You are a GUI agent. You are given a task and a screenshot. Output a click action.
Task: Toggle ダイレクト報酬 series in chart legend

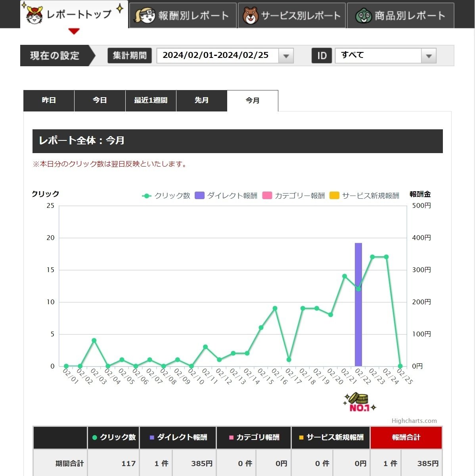(x=226, y=196)
